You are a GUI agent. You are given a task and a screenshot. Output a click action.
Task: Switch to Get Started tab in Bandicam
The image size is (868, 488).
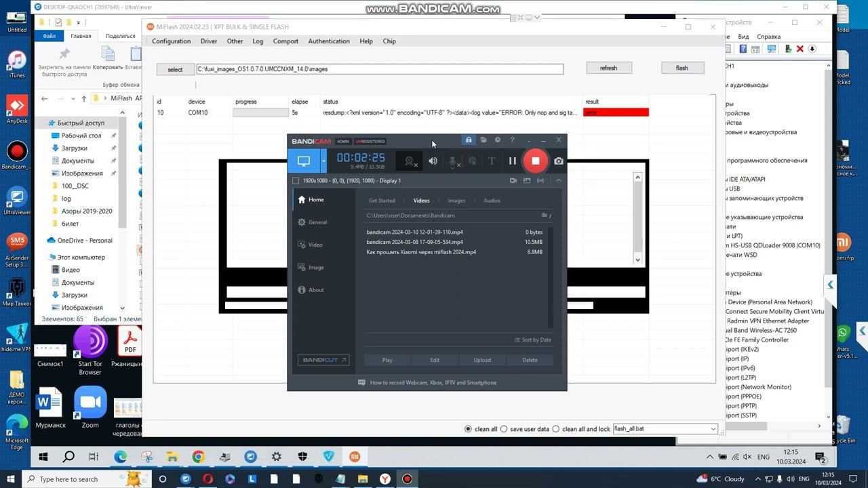382,201
